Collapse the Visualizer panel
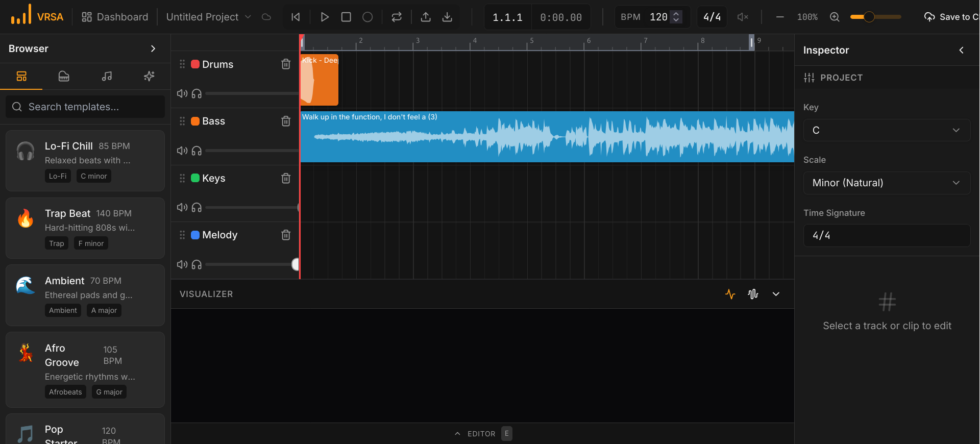The image size is (980, 444). tap(776, 294)
